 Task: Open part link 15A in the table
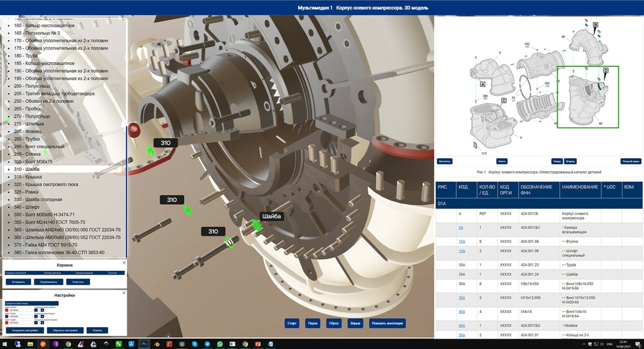[x=462, y=251]
